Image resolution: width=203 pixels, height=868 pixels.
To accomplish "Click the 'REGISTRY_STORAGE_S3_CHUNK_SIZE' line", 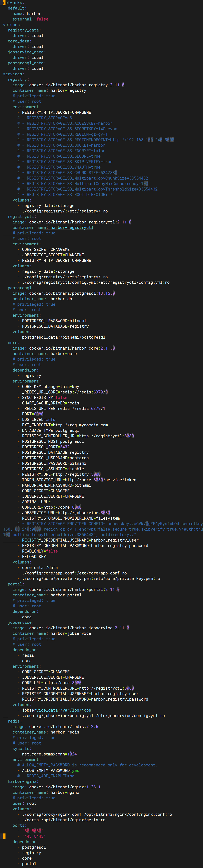I will 67,172.
